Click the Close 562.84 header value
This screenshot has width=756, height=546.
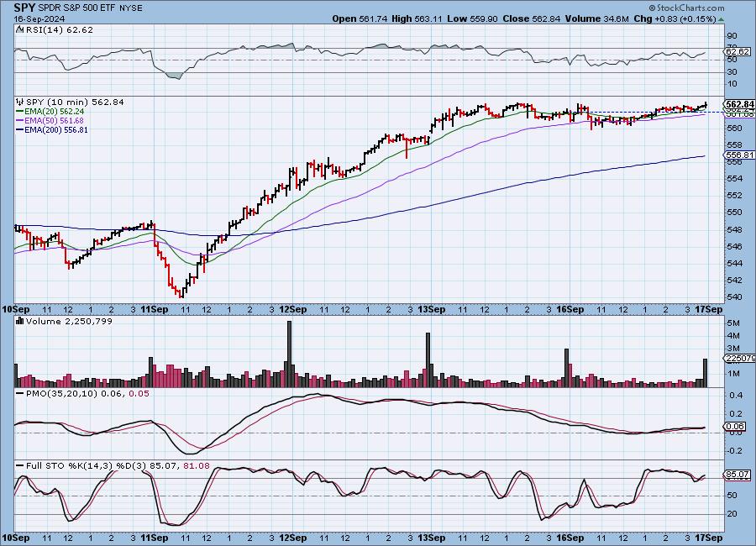(532, 18)
